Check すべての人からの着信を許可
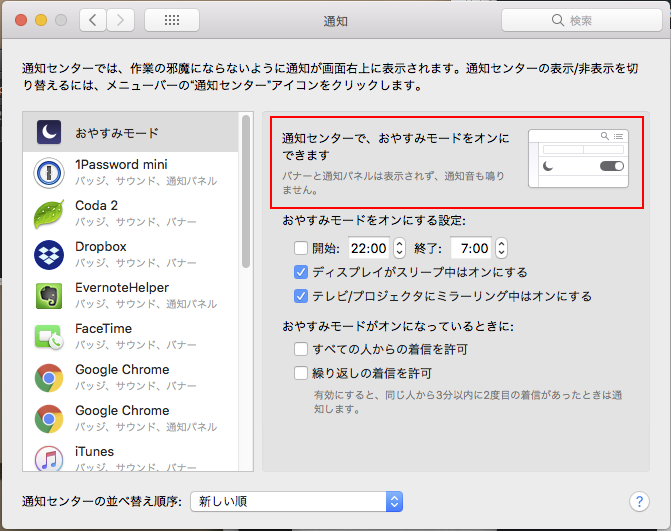This screenshot has width=671, height=531. tap(301, 349)
